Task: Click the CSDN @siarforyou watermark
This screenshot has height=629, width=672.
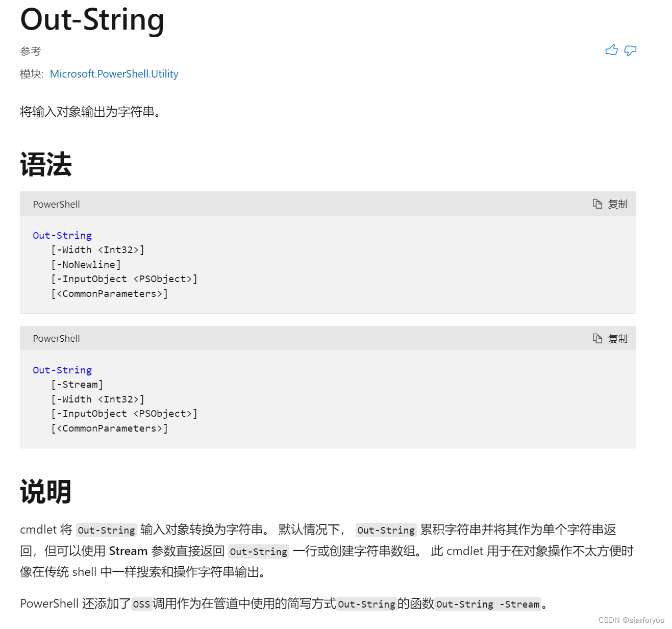Action: 631,620
